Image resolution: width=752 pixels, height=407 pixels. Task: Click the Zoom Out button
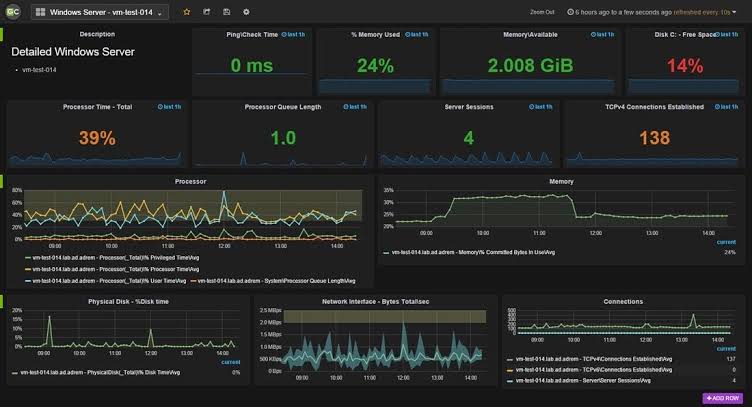pyautogui.click(x=542, y=12)
